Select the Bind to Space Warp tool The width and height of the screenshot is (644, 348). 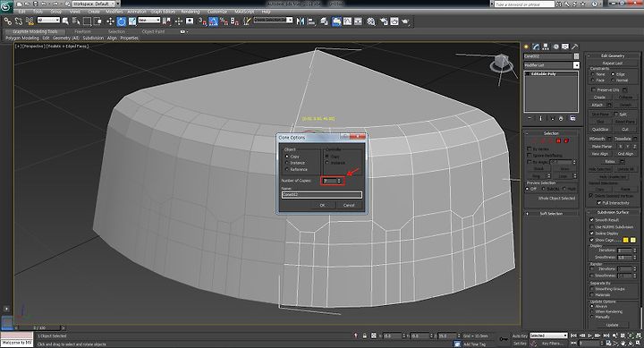(x=30, y=21)
